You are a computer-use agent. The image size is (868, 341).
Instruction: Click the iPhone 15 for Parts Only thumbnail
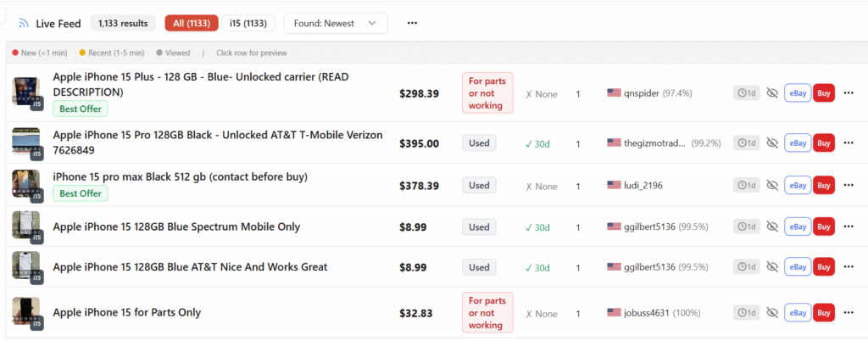[x=25, y=312]
